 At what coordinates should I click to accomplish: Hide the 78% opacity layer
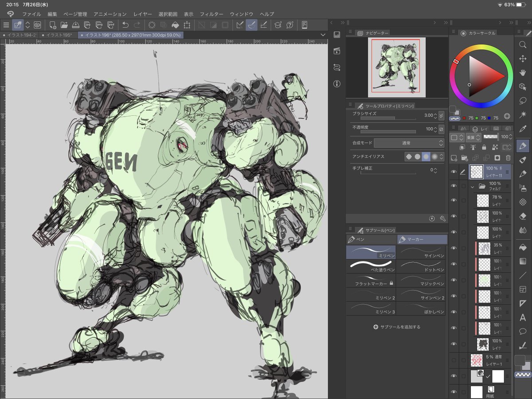pos(453,200)
